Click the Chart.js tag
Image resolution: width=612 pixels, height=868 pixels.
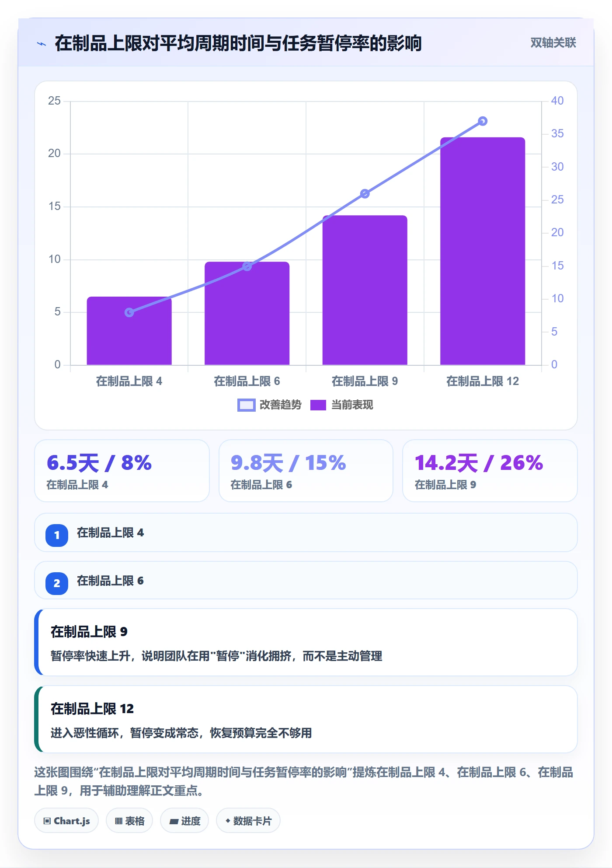point(66,821)
